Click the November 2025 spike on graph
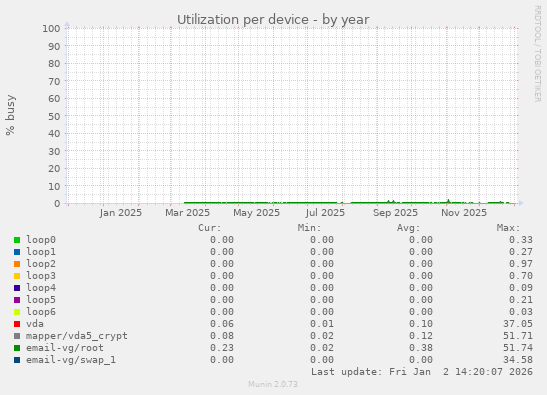The width and height of the screenshot is (547, 395). click(x=449, y=201)
